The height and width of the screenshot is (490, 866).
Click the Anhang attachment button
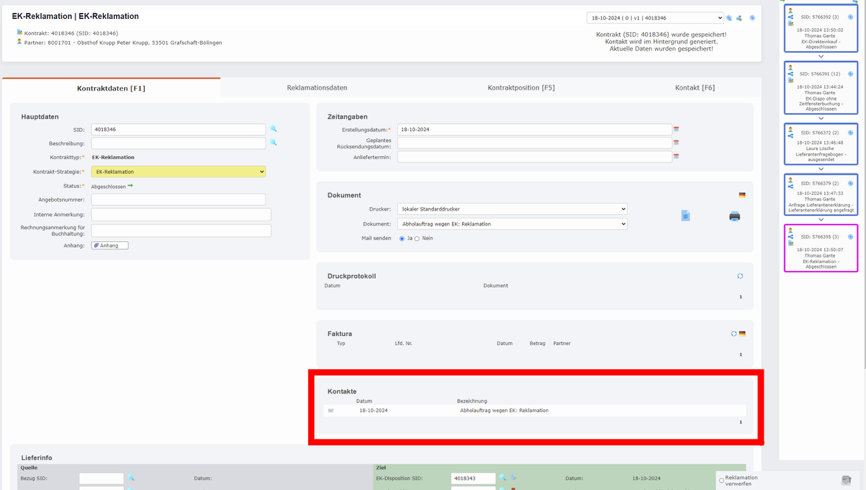point(110,245)
